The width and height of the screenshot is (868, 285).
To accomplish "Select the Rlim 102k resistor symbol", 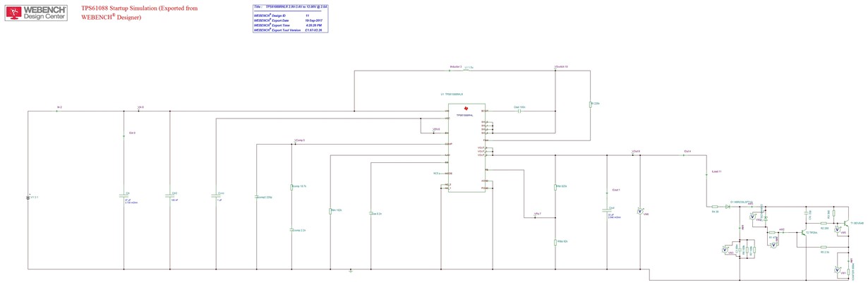I will [x=330, y=210].
